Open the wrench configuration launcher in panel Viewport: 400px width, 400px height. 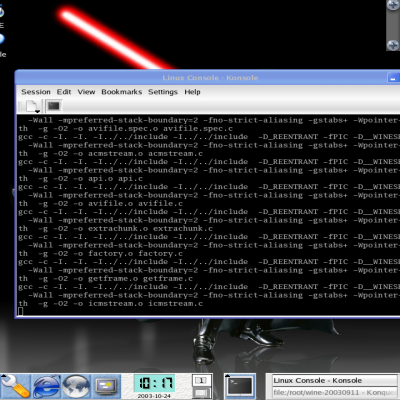[15, 386]
